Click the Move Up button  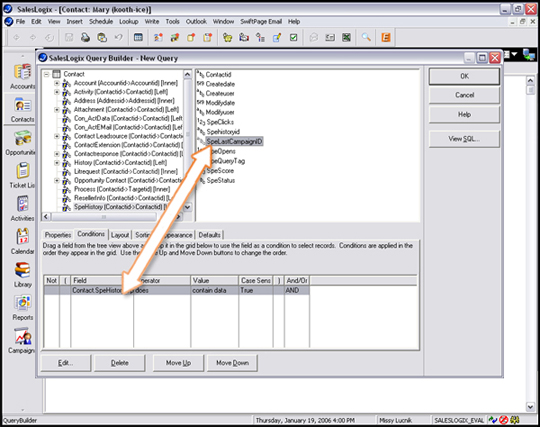click(178, 363)
